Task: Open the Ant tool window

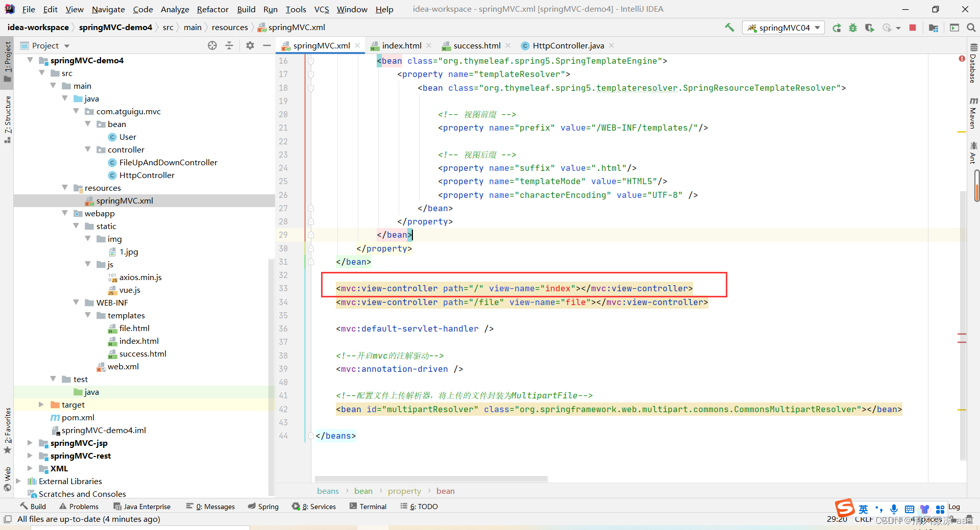Action: 973,153
